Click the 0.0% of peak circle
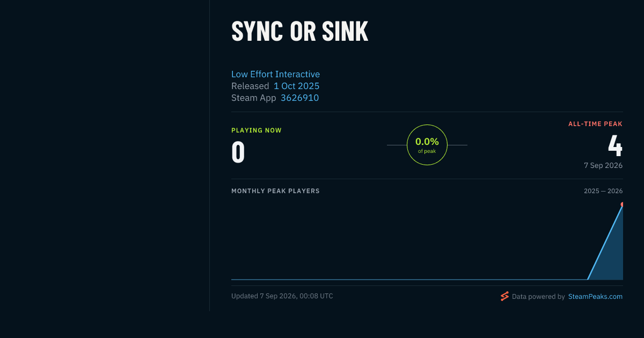The image size is (644, 338). pyautogui.click(x=427, y=145)
